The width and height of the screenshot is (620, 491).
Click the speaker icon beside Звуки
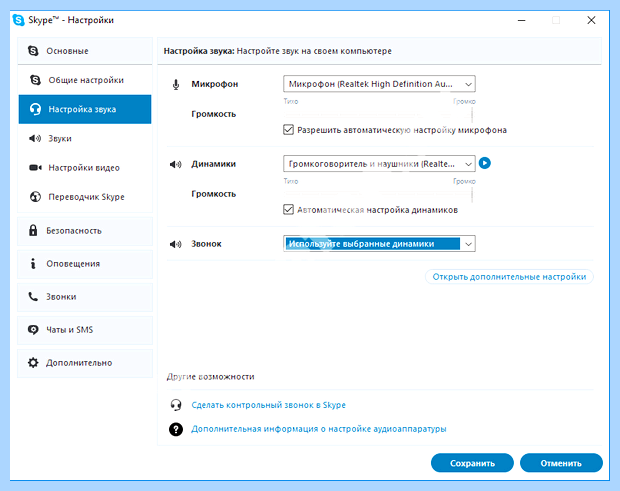[35, 138]
